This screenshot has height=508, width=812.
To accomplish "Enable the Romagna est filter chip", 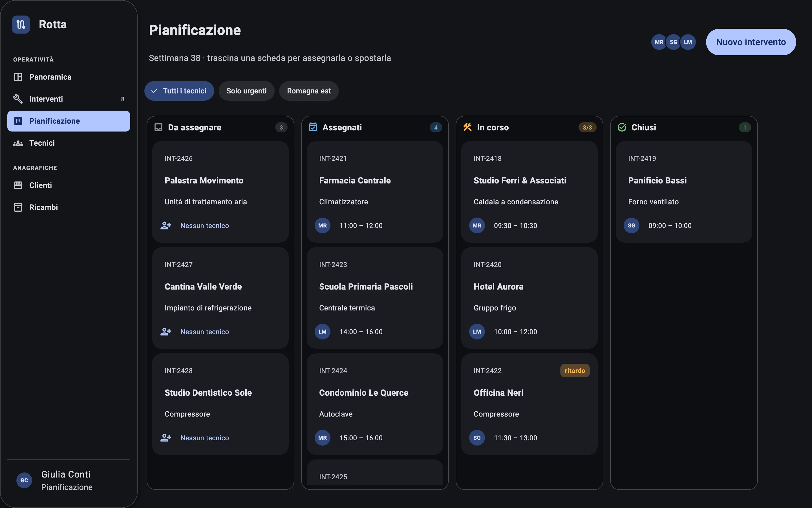I will point(309,91).
